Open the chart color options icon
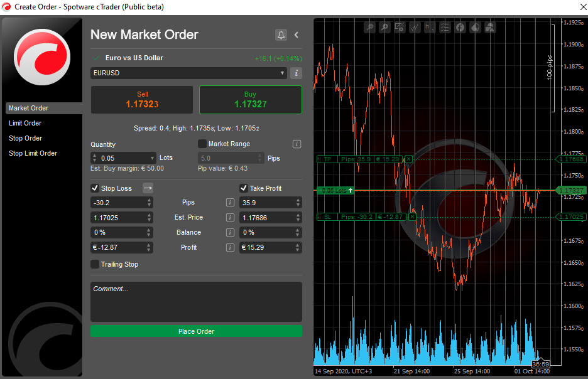This screenshot has height=379, width=588. coord(475,28)
